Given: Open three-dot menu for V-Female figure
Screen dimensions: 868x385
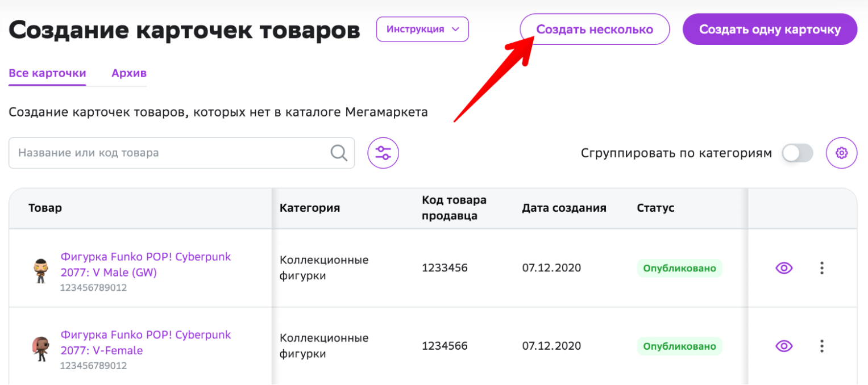Looking at the screenshot, I should click(x=821, y=346).
